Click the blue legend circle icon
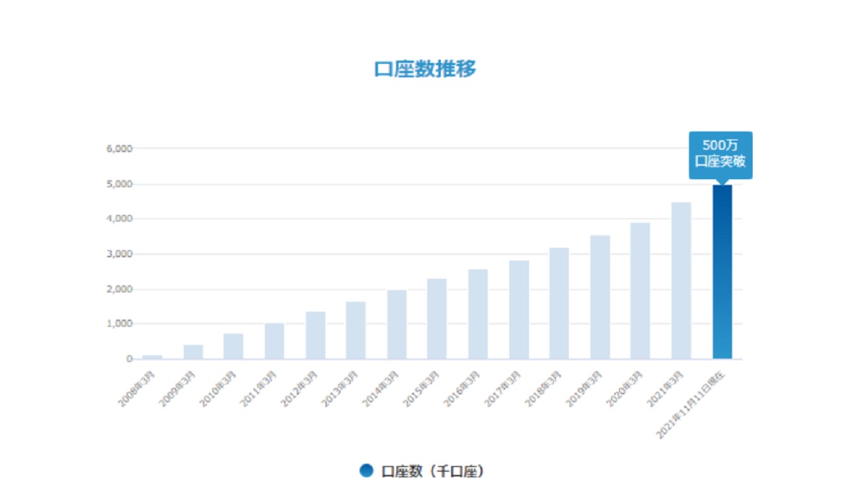The image size is (868, 490). pos(366,470)
